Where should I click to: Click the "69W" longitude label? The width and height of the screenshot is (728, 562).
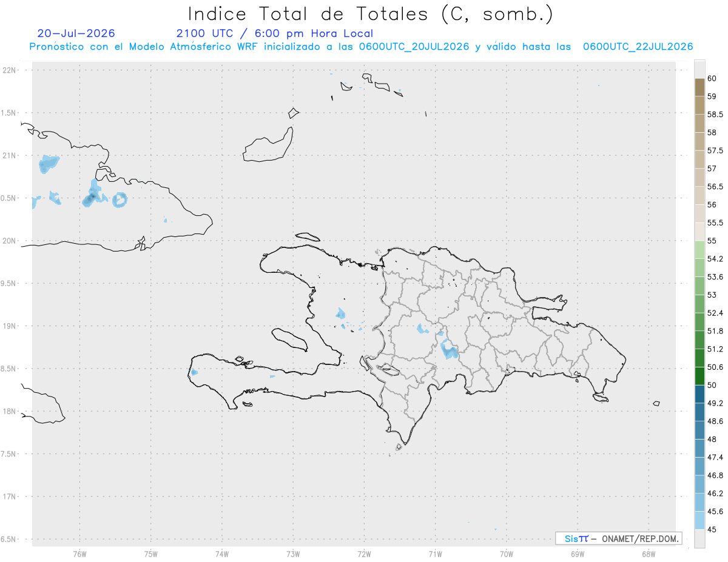pyautogui.click(x=578, y=554)
